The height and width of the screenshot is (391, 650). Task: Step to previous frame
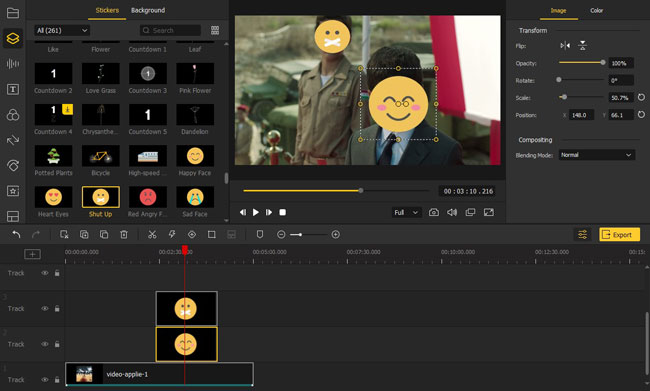(243, 212)
